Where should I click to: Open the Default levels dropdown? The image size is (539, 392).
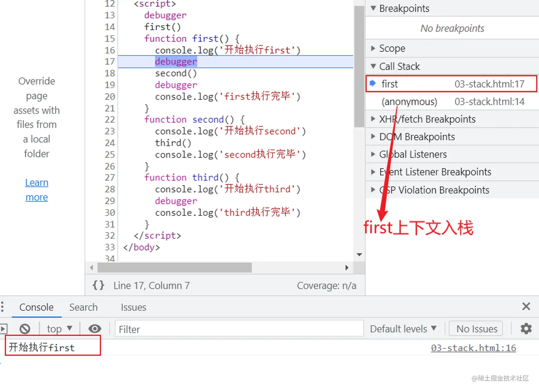[403, 329]
